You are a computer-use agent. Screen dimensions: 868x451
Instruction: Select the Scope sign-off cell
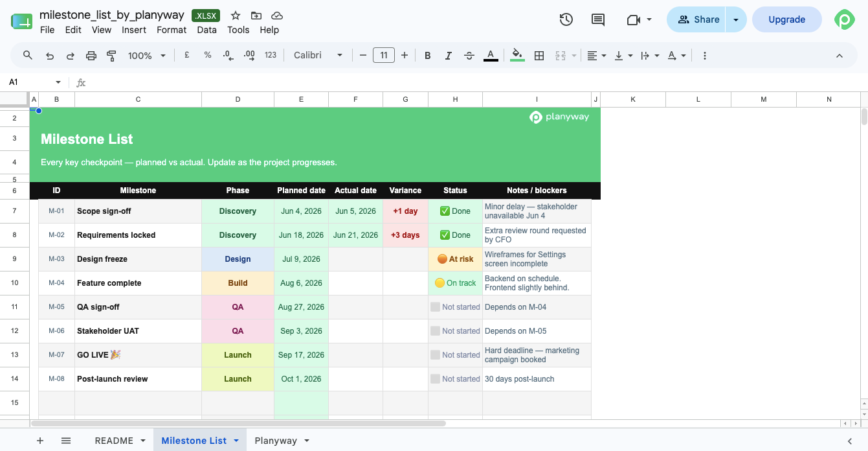click(x=138, y=211)
